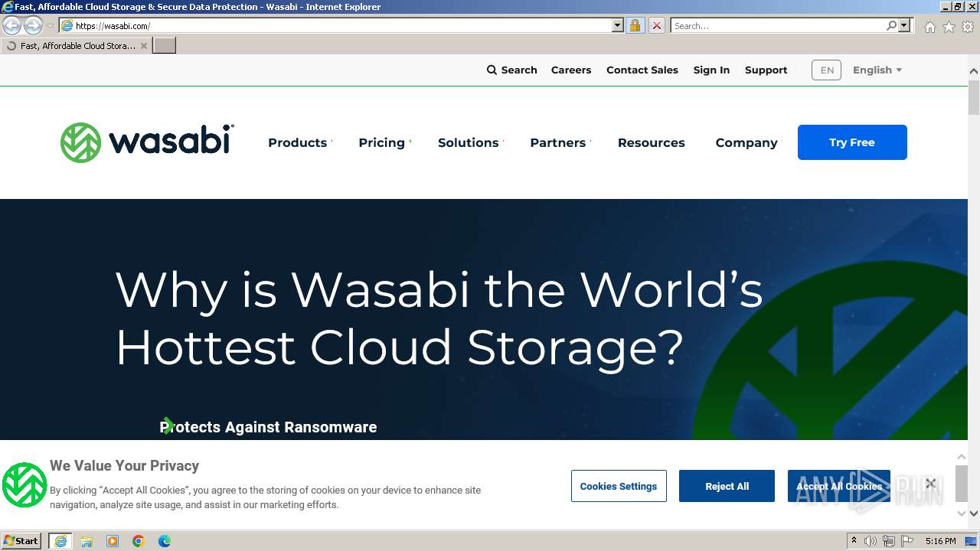Click the Wasabi logo in site header
This screenshot has width=980, height=551.
coord(147,142)
